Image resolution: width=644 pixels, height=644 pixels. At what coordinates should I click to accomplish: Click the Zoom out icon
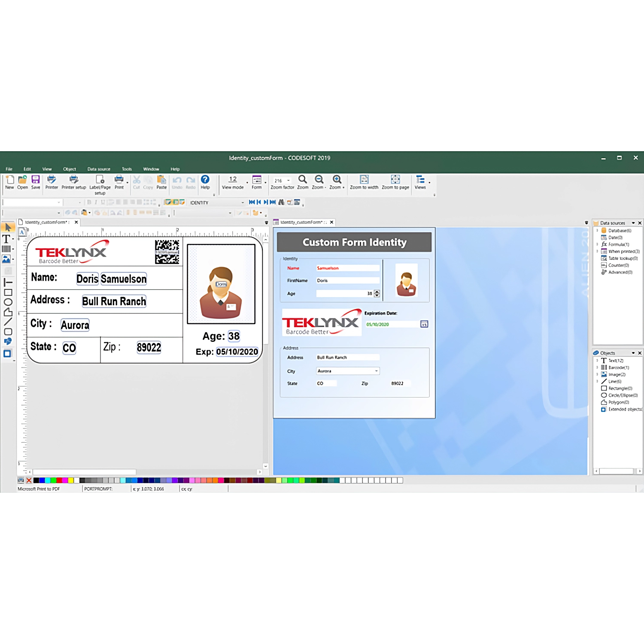[x=319, y=179]
